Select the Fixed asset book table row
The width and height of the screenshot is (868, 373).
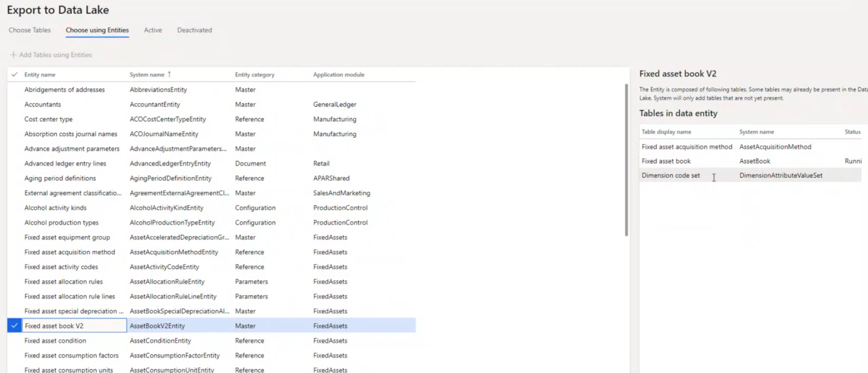point(750,161)
